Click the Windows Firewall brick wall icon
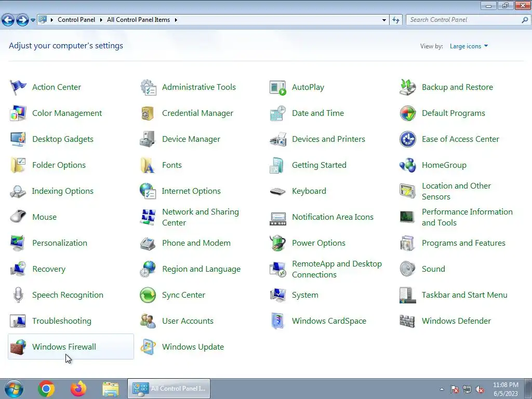Screen dimensions: 532x399 18,347
